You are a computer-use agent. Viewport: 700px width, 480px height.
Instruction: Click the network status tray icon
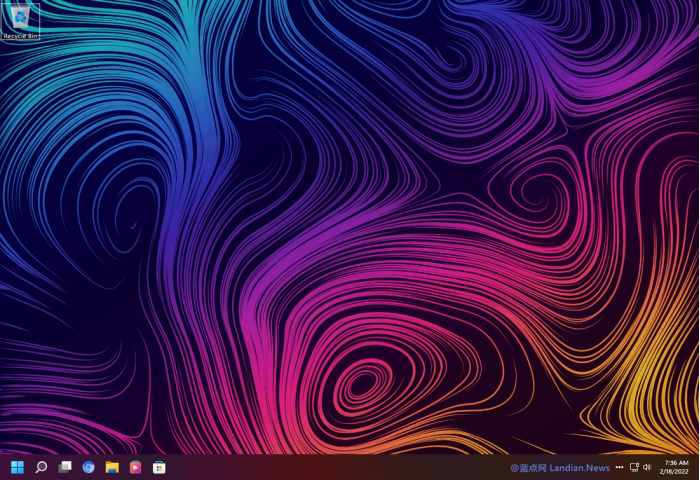pyautogui.click(x=634, y=467)
